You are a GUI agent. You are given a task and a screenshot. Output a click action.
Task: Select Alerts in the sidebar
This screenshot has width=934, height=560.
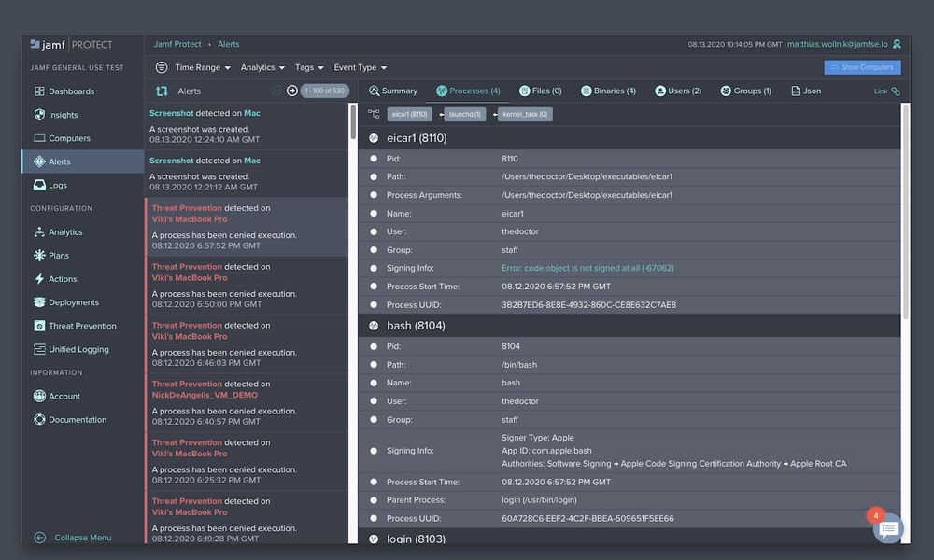tap(83, 161)
